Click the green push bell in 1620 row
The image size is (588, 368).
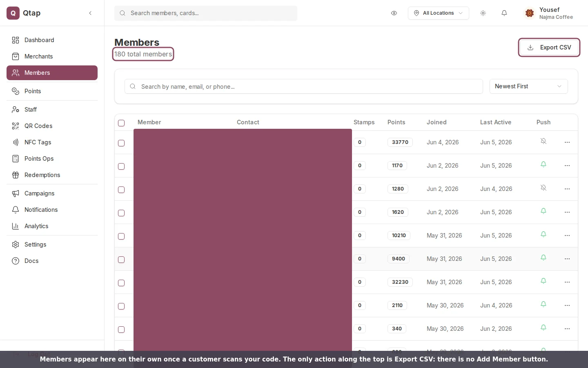coord(543,211)
